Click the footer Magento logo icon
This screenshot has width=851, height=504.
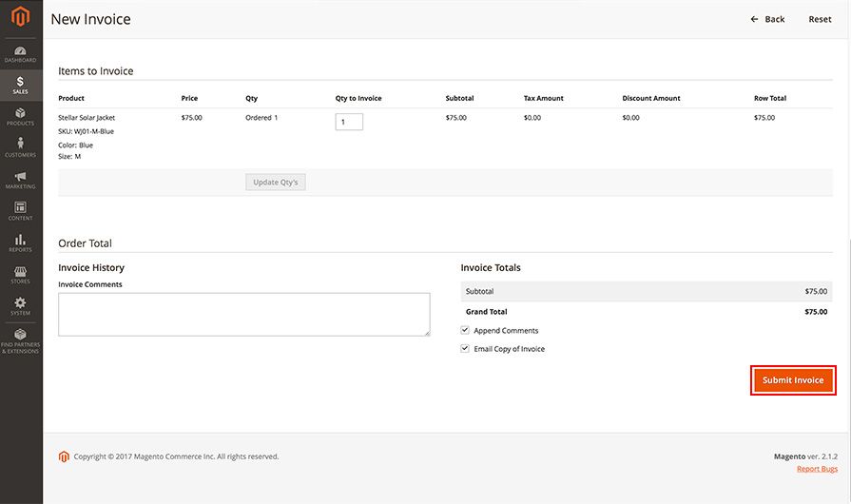(x=64, y=456)
